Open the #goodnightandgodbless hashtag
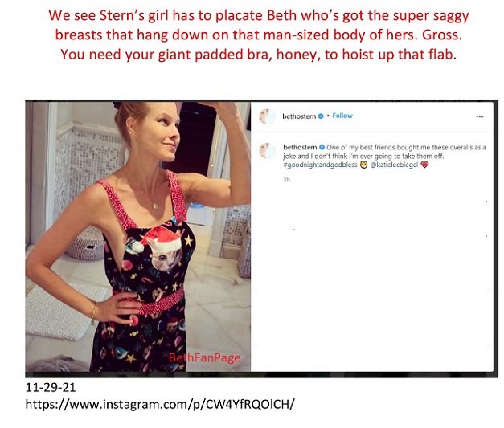 point(320,165)
